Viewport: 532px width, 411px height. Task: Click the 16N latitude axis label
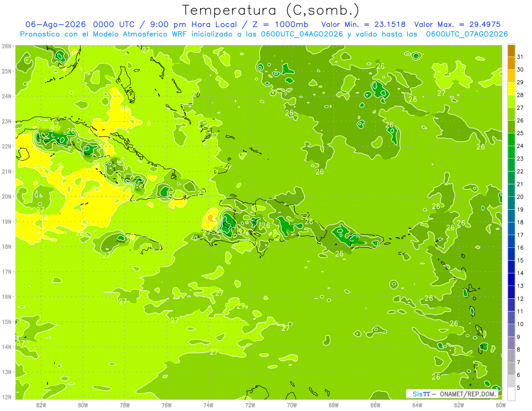pyautogui.click(x=7, y=297)
